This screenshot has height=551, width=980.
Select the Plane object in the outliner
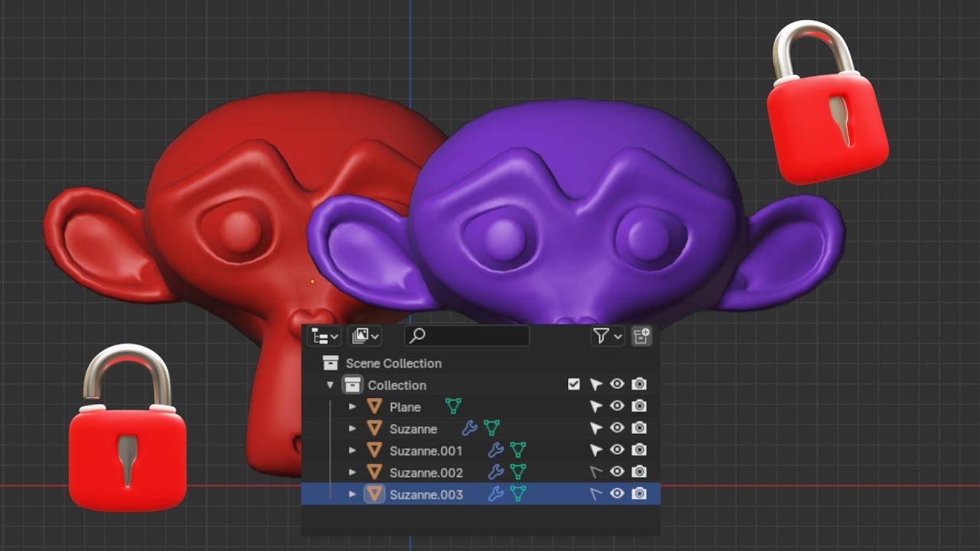(404, 407)
